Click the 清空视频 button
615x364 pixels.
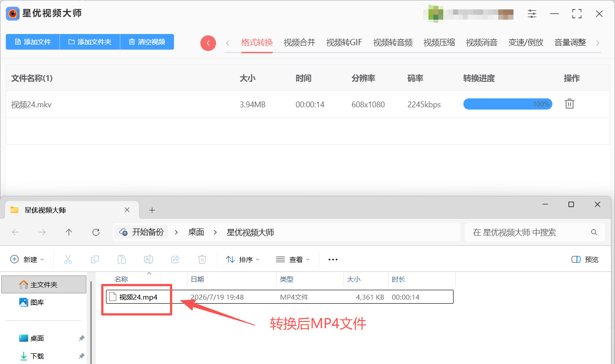click(x=147, y=42)
